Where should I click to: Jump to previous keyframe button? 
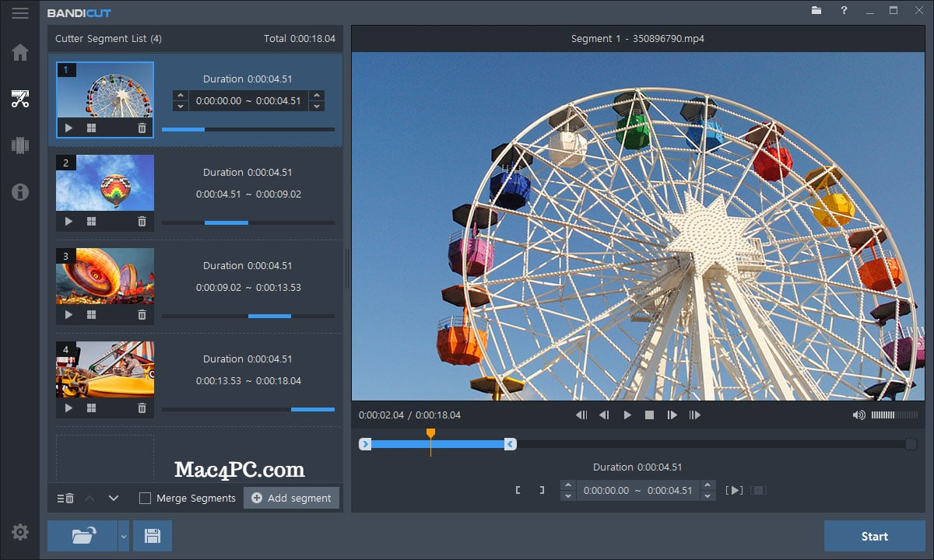tap(581, 415)
